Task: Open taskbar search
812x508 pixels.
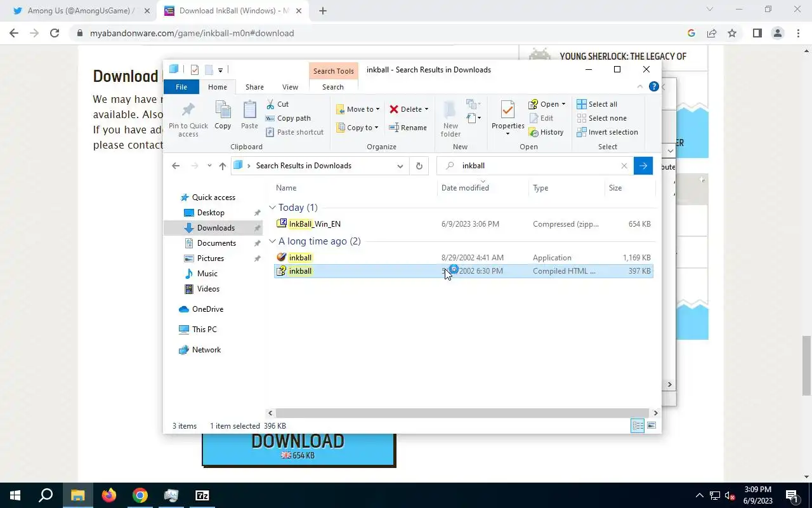Action: (x=46, y=495)
